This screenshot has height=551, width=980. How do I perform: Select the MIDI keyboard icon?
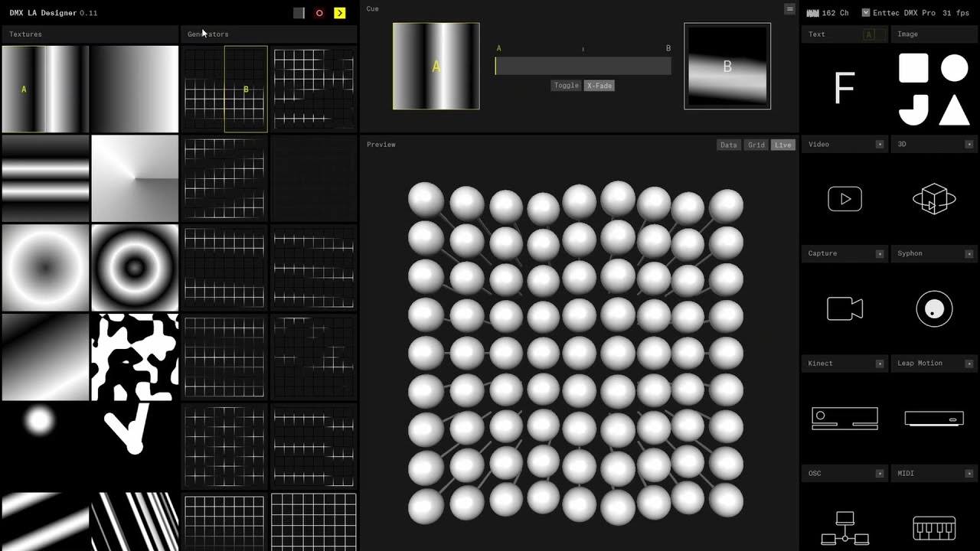934,529
